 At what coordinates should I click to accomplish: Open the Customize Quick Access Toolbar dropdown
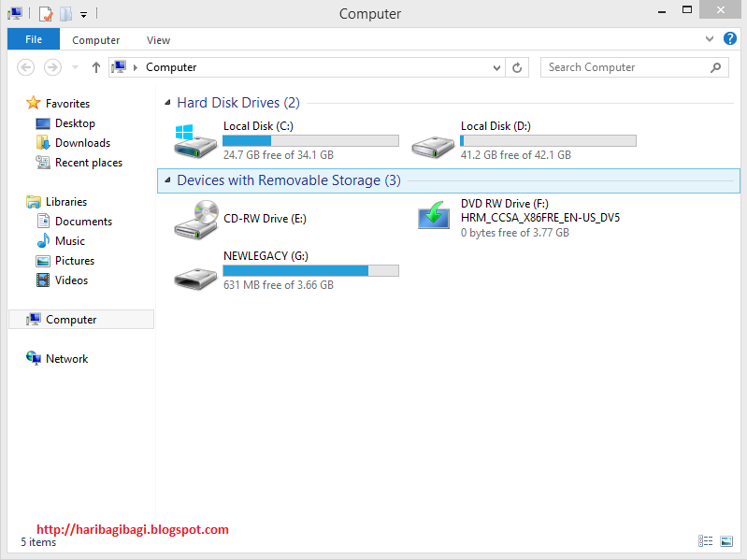click(83, 15)
